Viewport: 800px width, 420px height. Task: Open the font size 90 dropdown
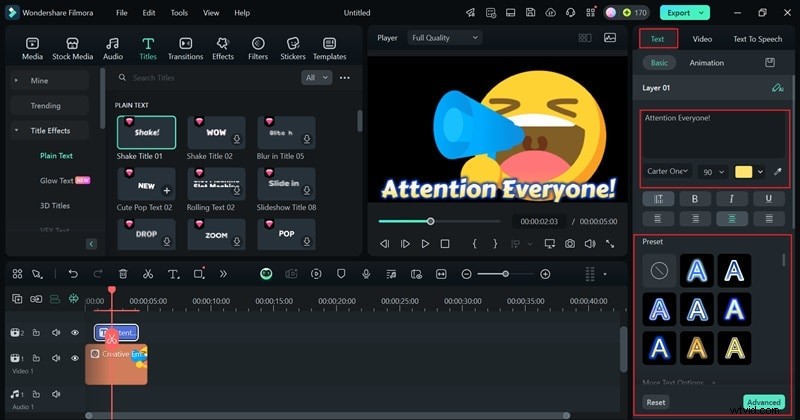click(x=713, y=172)
